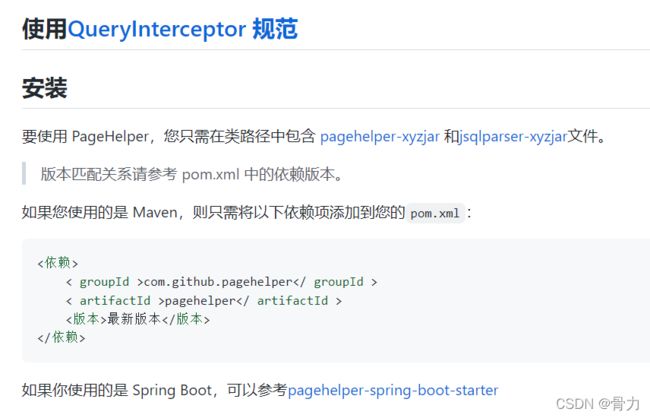Click the 最新版本 version line in code
This screenshot has width=650, height=418.
pos(138,319)
